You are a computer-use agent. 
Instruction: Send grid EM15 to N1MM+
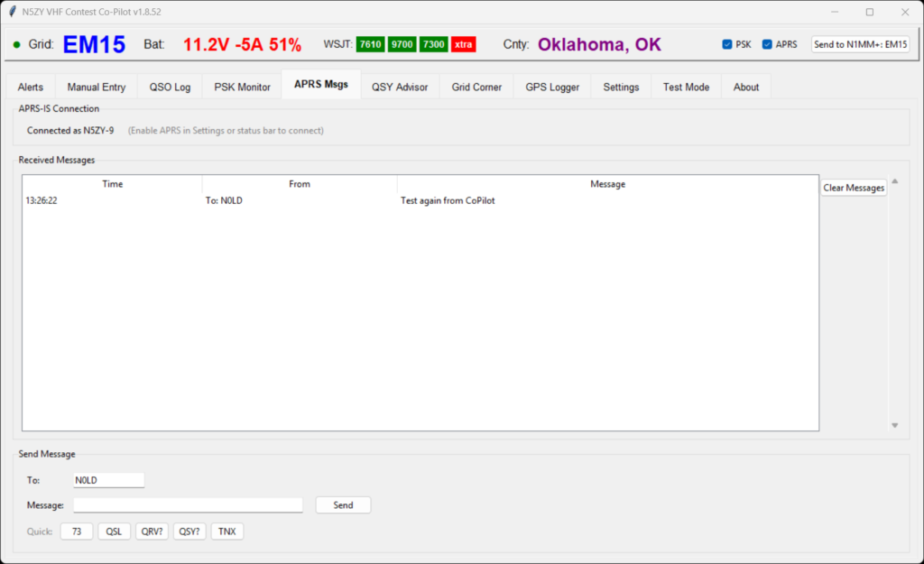pyautogui.click(x=861, y=44)
